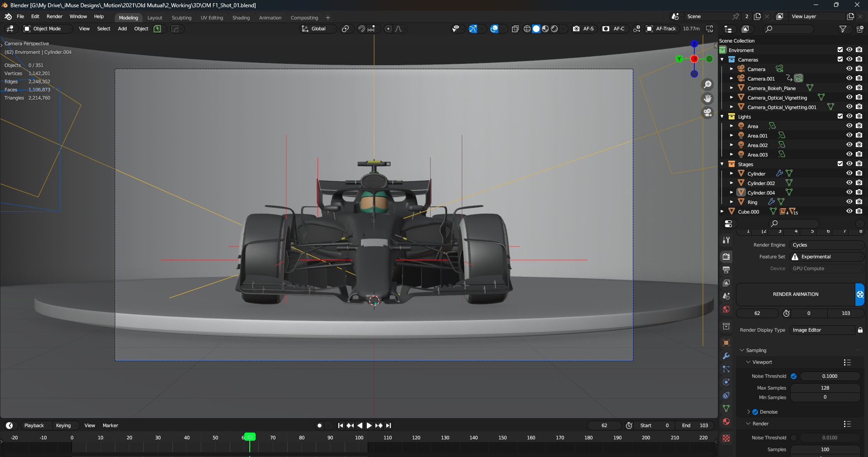Open the Keying timeline menu

[63, 426]
